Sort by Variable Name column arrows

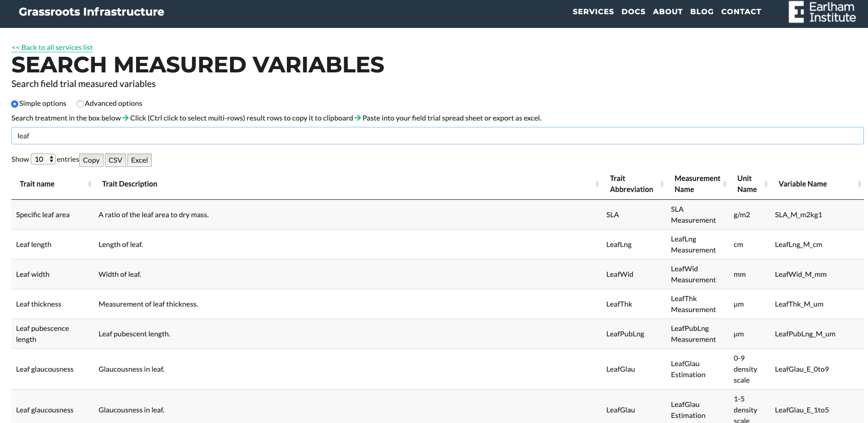(859, 184)
